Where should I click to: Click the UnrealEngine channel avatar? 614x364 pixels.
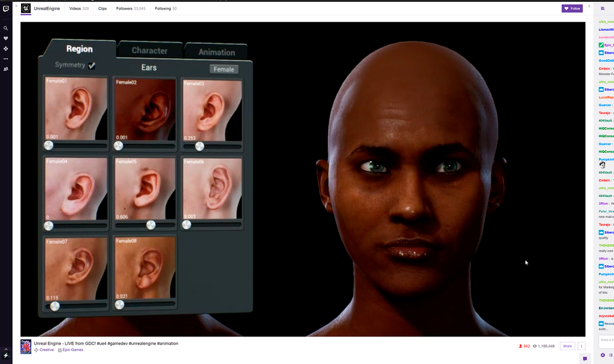click(x=26, y=8)
